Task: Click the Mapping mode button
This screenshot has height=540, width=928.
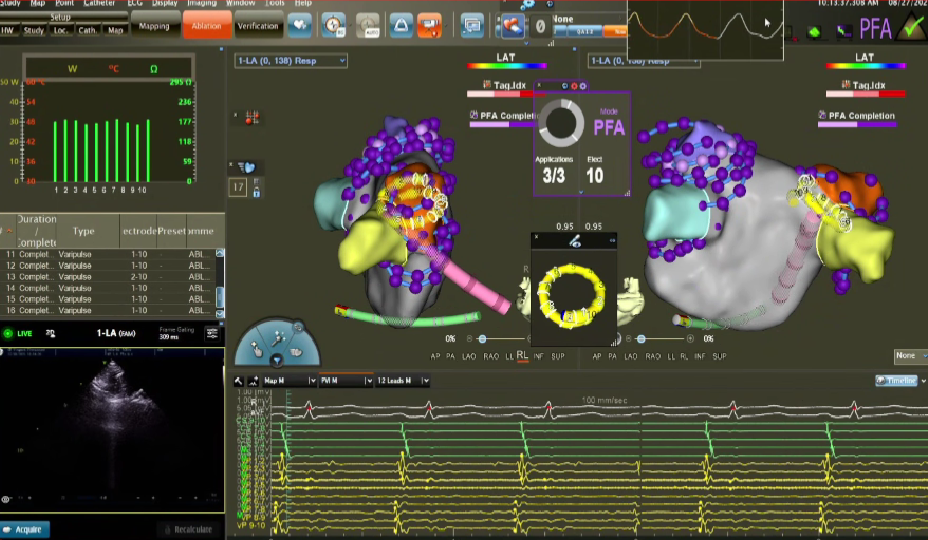Action: tap(154, 26)
